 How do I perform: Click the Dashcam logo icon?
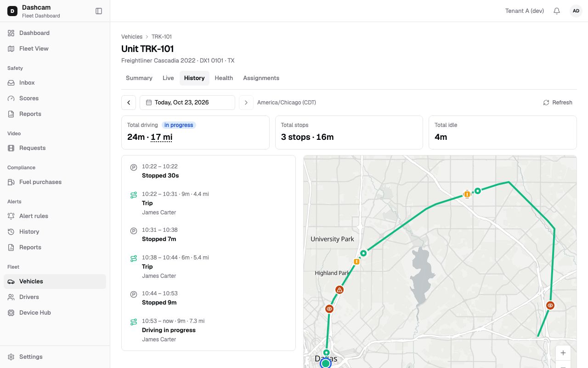click(x=12, y=11)
